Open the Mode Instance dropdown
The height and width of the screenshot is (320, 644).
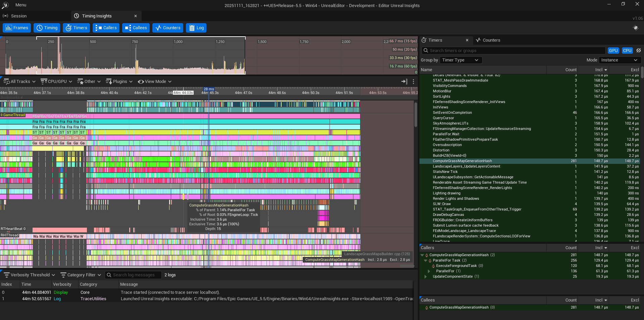pos(620,60)
